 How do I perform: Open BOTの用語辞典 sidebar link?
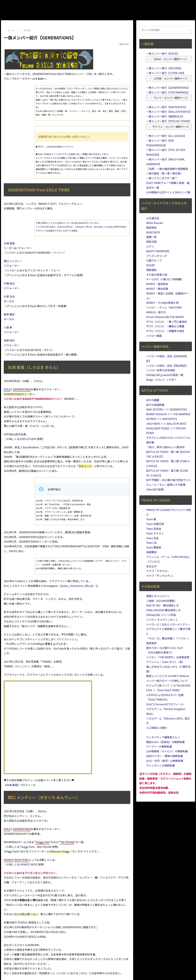tap(155, 405)
